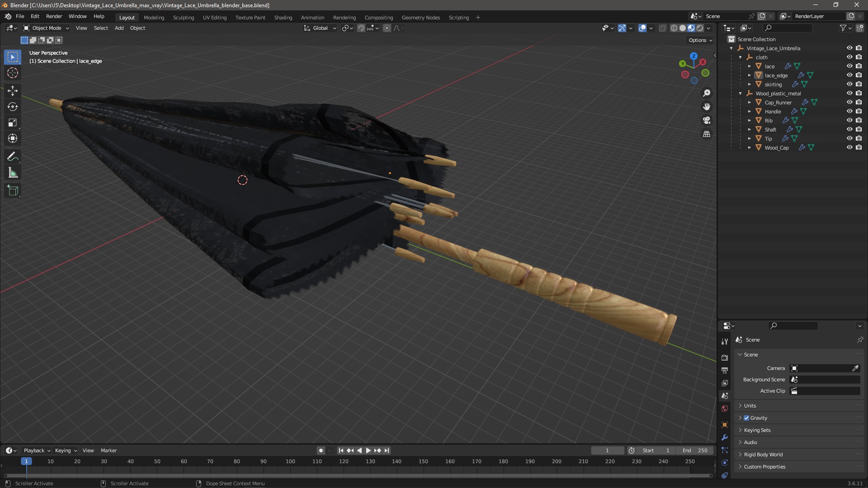Toggle proportional editing in header

tap(387, 28)
